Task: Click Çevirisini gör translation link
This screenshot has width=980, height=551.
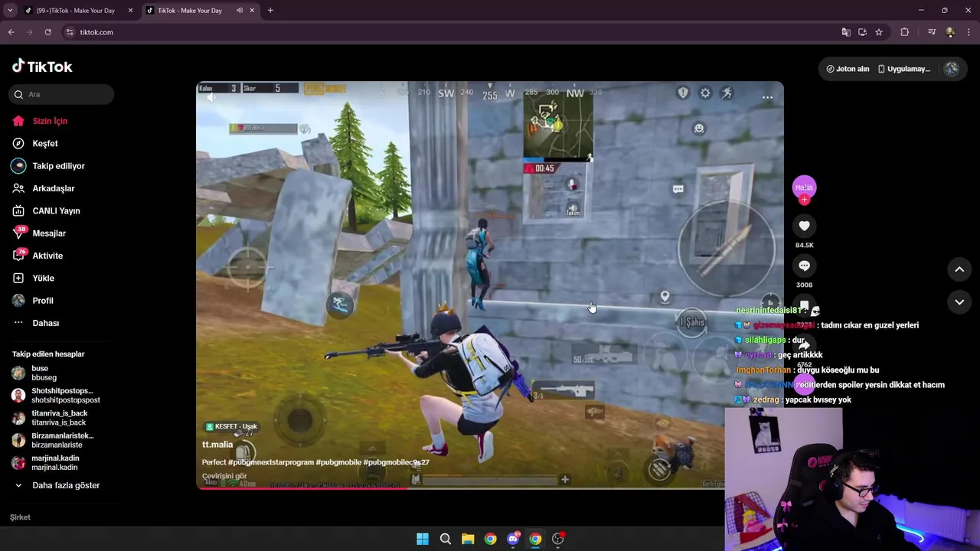Action: click(224, 476)
